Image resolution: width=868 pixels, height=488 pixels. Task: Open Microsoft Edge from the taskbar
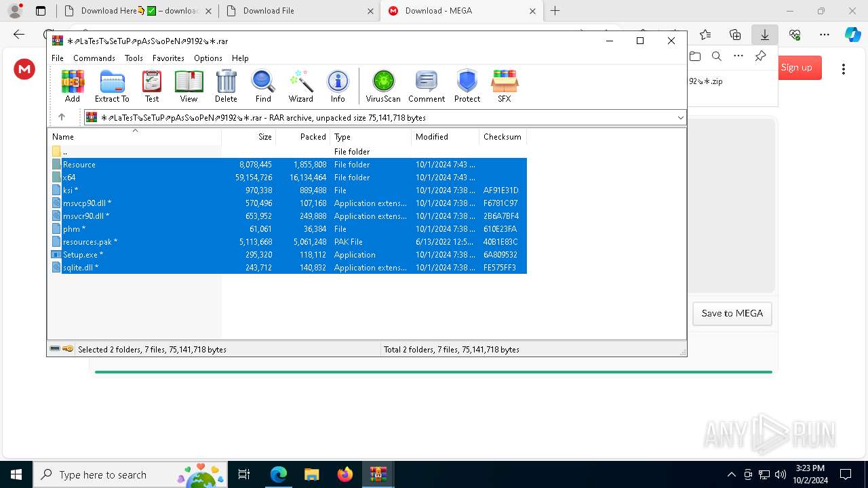(279, 474)
